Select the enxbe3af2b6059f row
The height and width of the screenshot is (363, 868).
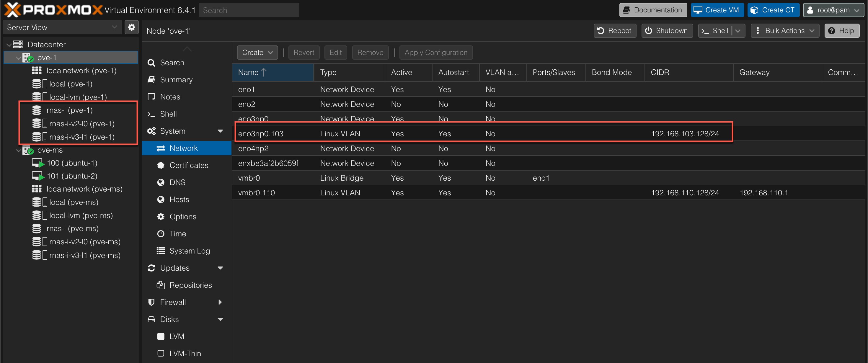[x=548, y=163]
